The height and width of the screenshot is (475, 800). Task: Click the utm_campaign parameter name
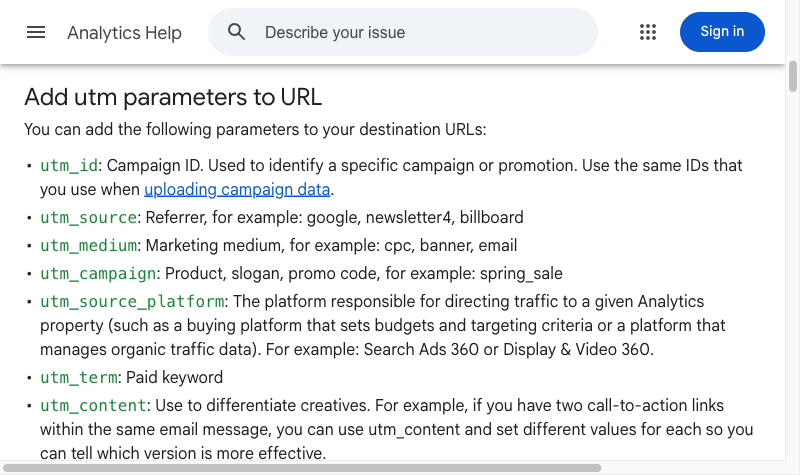pos(98,274)
